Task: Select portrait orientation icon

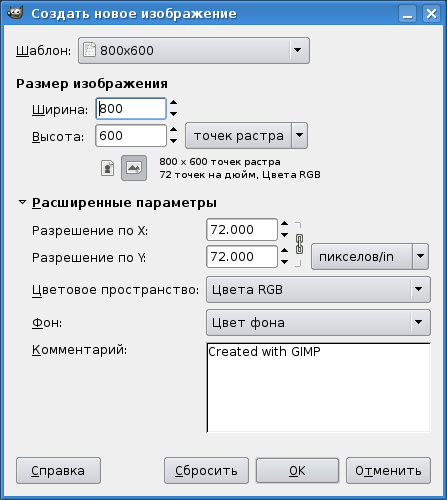Action: pos(107,168)
